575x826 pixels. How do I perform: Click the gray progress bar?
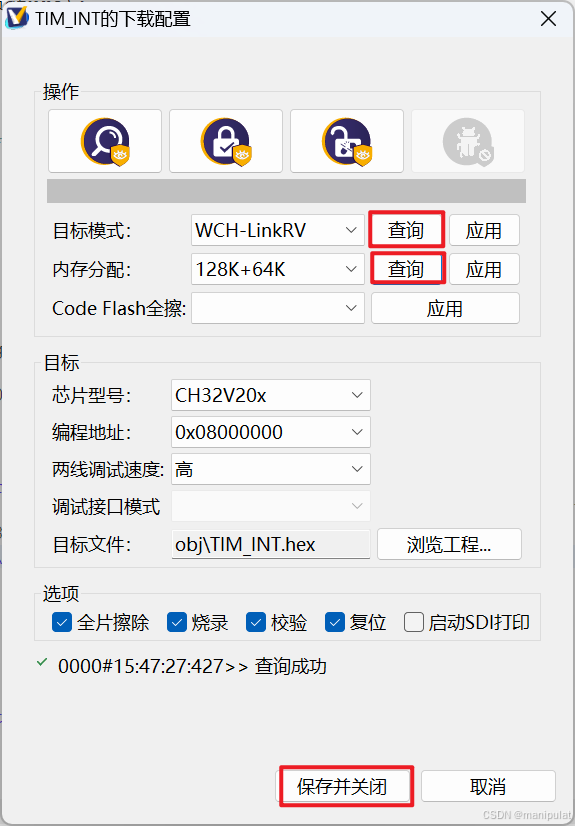click(x=286, y=191)
